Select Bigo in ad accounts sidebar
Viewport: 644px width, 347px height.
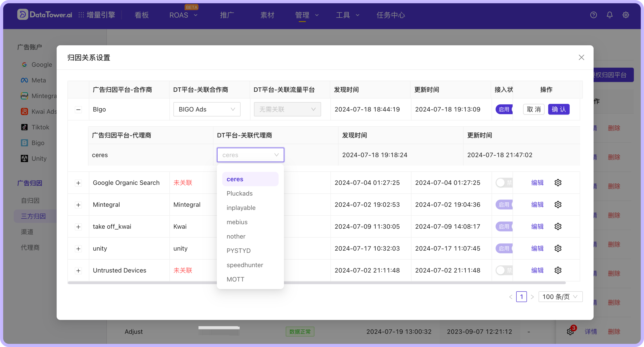click(33, 143)
